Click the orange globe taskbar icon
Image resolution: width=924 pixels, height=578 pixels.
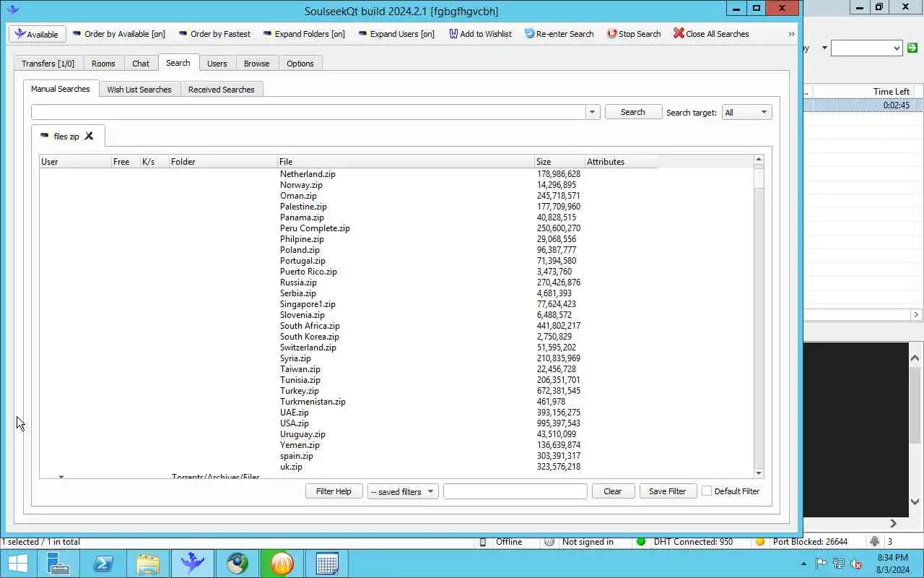pos(282,564)
